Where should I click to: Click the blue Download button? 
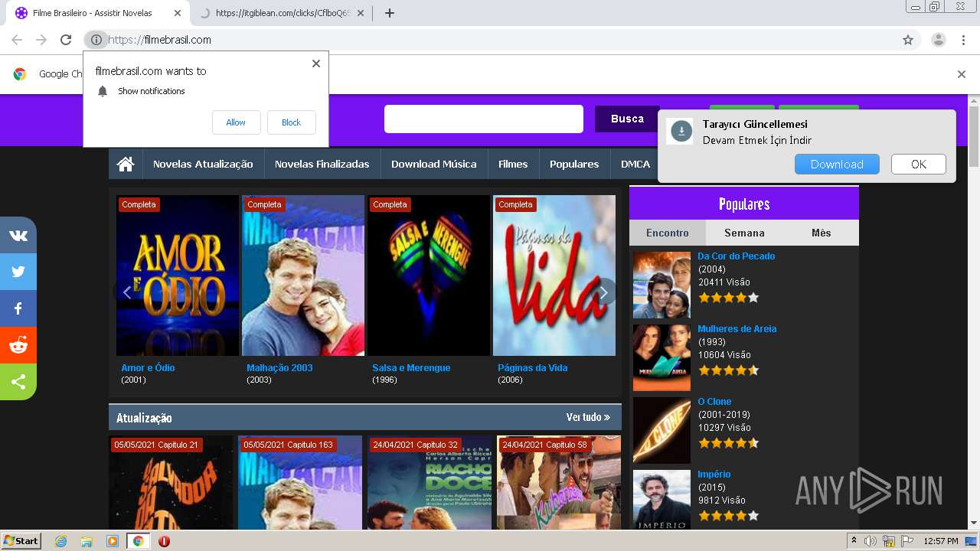pos(837,164)
